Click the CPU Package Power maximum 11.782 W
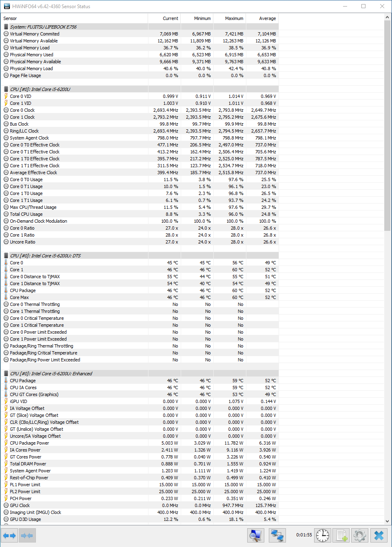 [234, 443]
